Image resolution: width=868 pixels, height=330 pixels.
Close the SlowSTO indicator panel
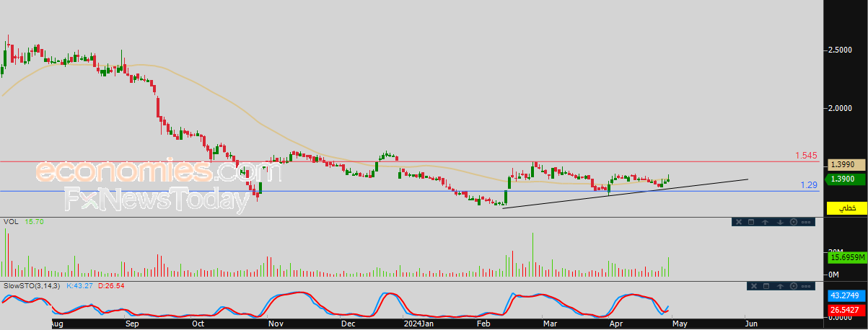[x=754, y=286]
